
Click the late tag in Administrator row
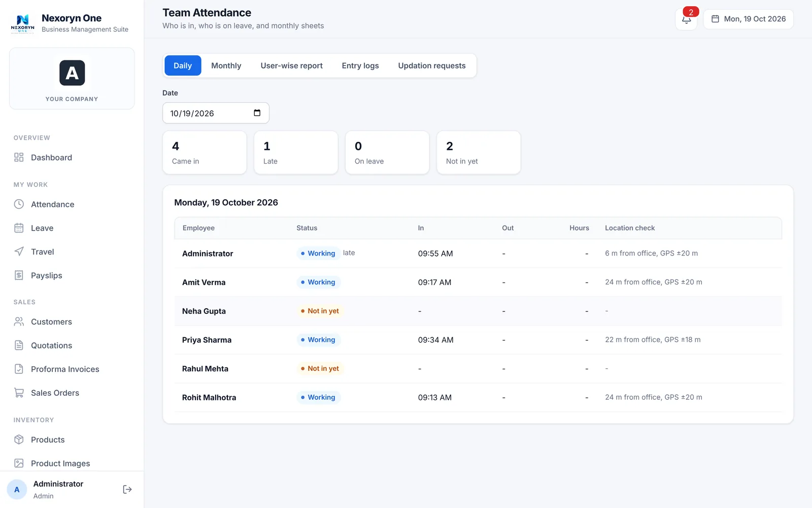pyautogui.click(x=349, y=253)
